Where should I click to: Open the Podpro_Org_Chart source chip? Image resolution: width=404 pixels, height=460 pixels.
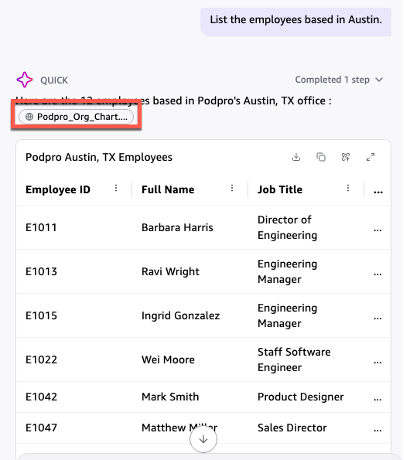tap(76, 117)
